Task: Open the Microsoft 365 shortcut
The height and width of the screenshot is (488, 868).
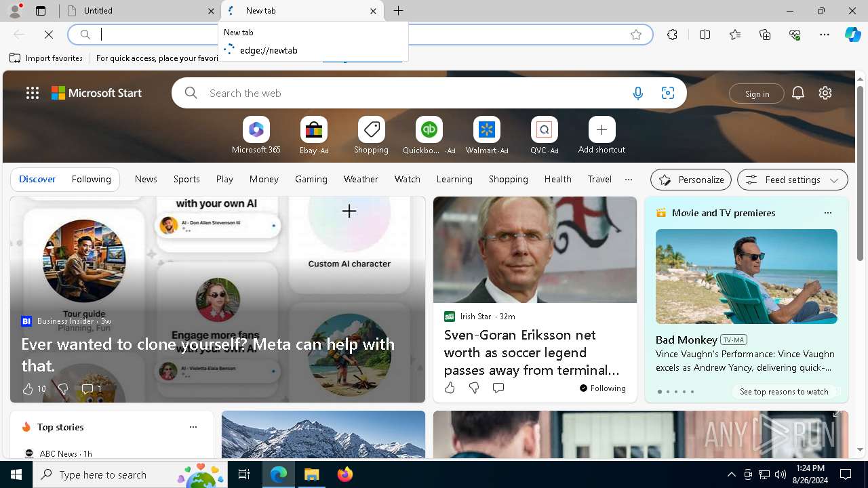Action: click(256, 136)
